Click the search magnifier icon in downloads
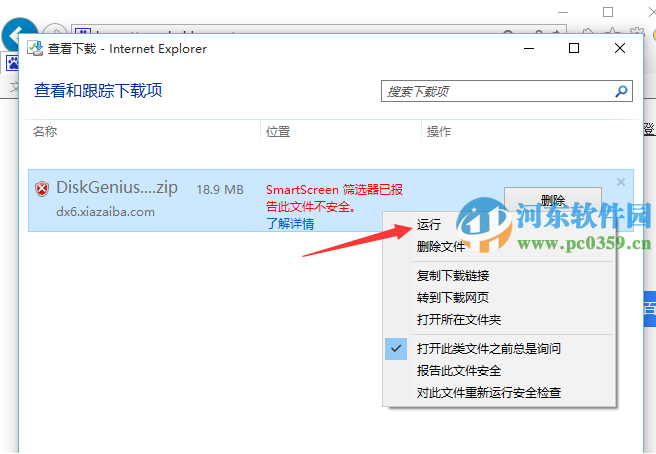 621,91
